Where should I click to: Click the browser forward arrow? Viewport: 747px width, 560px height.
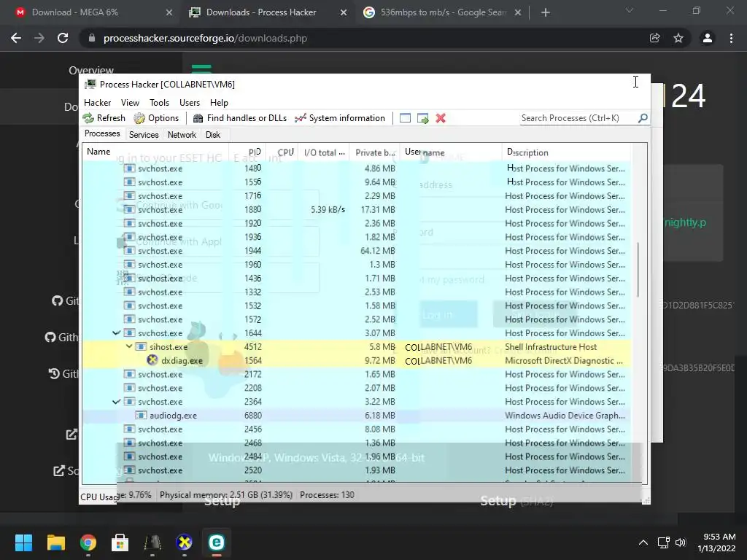click(39, 38)
